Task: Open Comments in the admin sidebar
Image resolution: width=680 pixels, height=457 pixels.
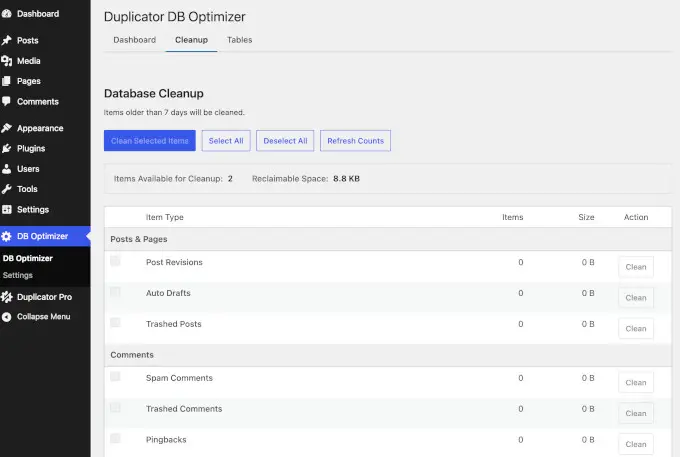Action: click(45, 101)
